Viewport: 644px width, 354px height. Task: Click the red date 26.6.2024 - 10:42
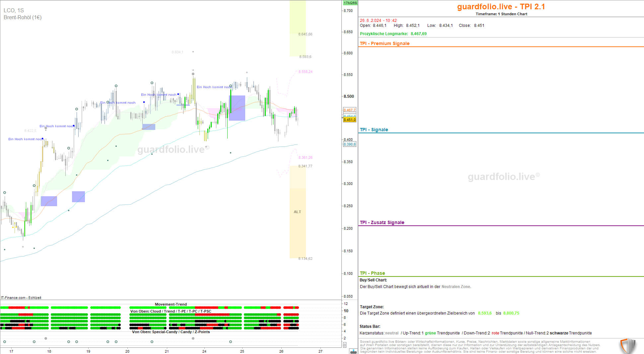(378, 21)
